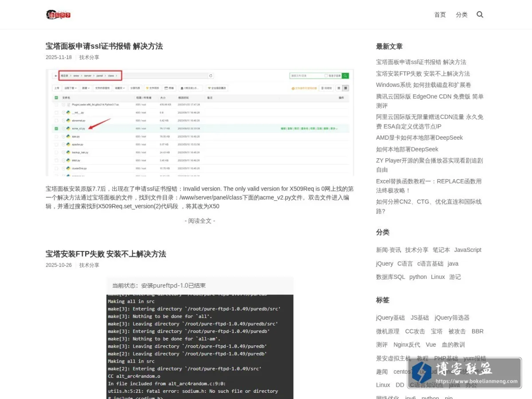Click 技术分享 category under the FTP article
This screenshot has height=399, width=532.
pyautogui.click(x=89, y=265)
